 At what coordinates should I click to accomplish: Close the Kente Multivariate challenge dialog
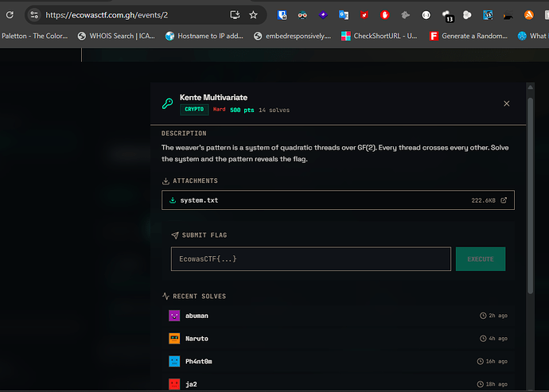pyautogui.click(x=506, y=103)
